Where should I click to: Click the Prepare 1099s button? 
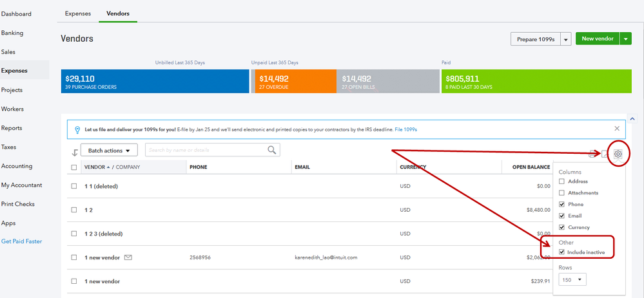[x=536, y=39]
